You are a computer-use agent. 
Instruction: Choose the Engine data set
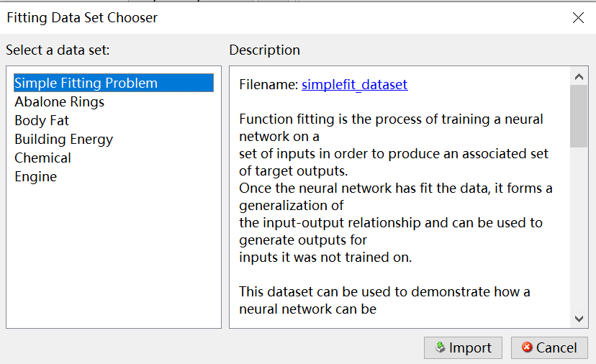coord(35,177)
